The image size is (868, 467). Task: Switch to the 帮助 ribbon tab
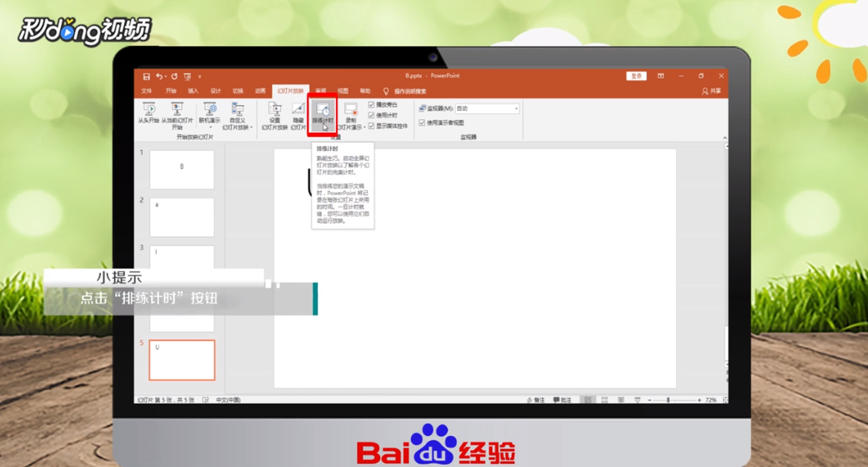tap(365, 91)
